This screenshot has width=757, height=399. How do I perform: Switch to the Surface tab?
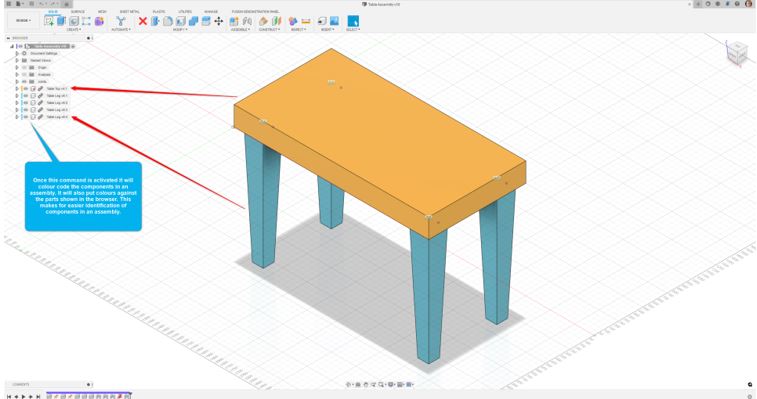point(78,12)
